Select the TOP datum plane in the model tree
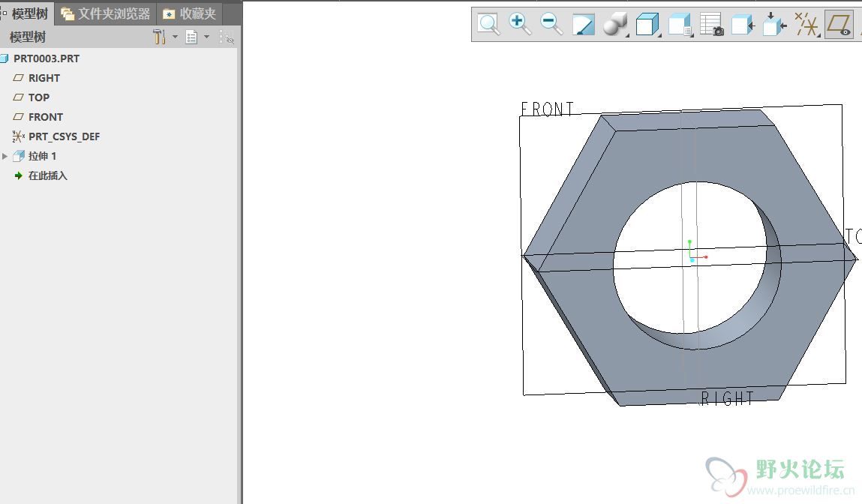Image resolution: width=862 pixels, height=504 pixels. tap(38, 97)
